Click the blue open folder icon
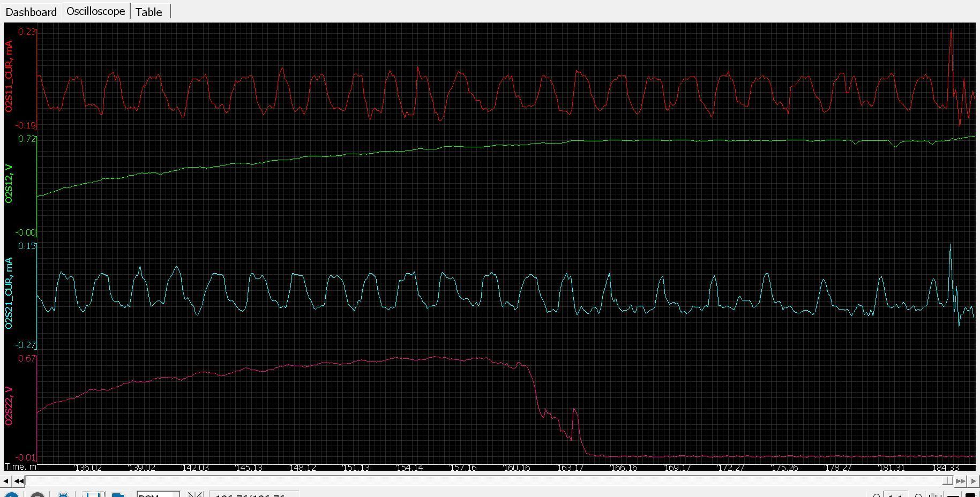 (118, 494)
